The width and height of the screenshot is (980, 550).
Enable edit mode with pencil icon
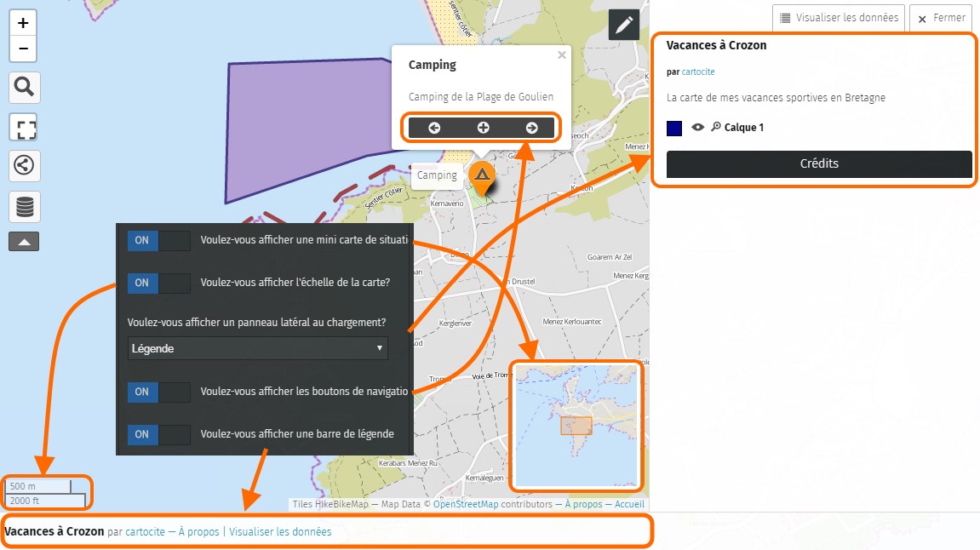(624, 26)
